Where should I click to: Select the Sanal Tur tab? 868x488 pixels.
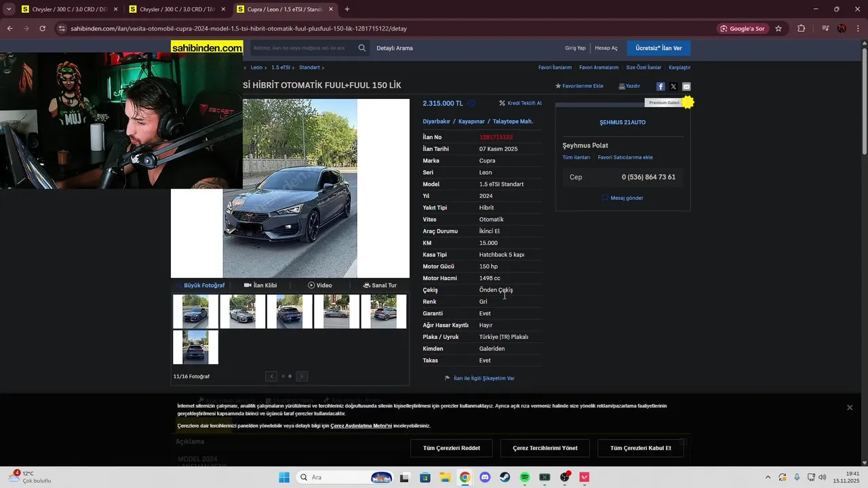point(380,285)
